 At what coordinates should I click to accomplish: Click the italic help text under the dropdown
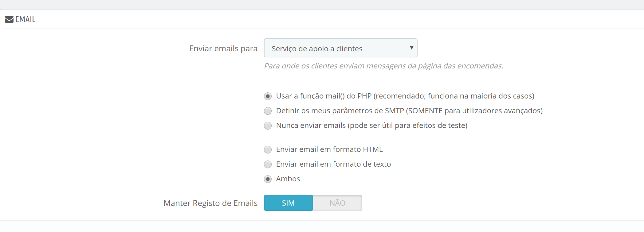[383, 66]
